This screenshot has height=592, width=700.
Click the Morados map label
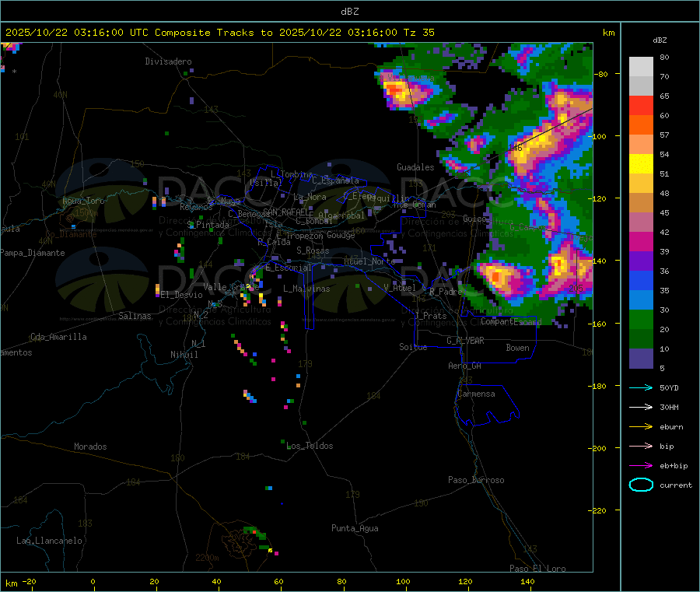pos(90,447)
